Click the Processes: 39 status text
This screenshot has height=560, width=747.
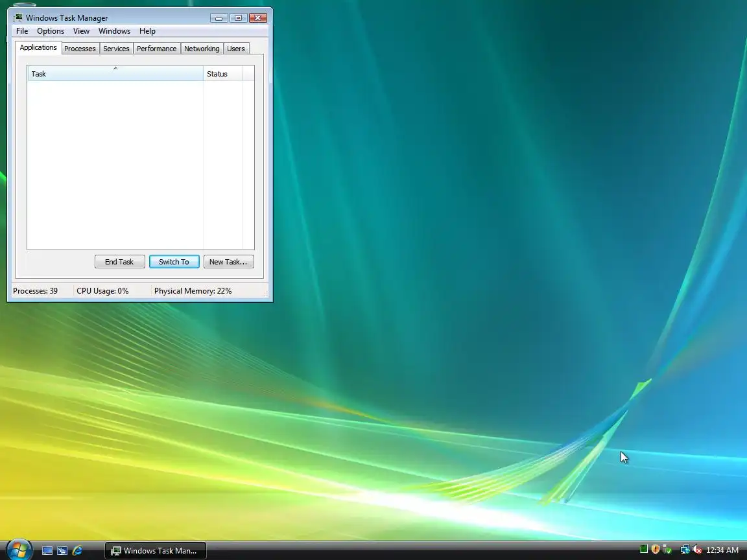click(35, 291)
